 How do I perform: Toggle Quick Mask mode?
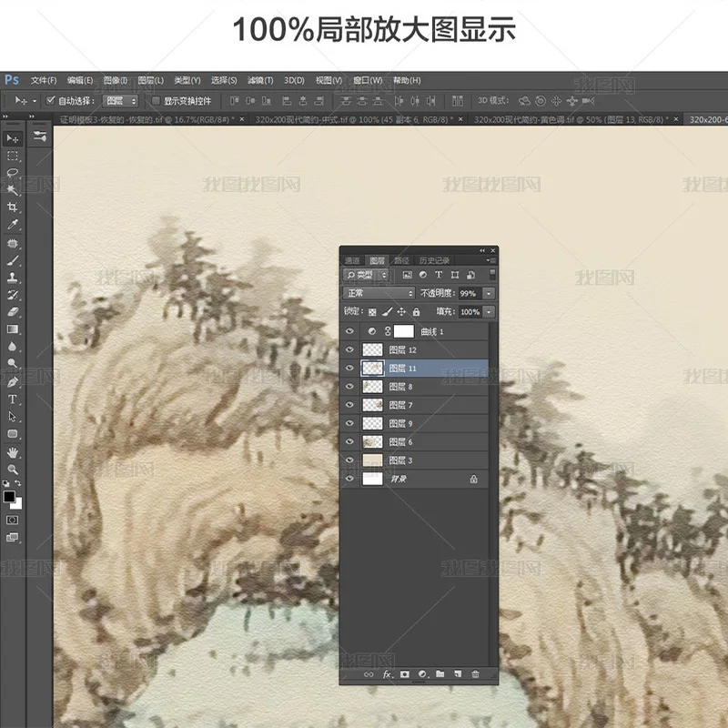tap(13, 520)
